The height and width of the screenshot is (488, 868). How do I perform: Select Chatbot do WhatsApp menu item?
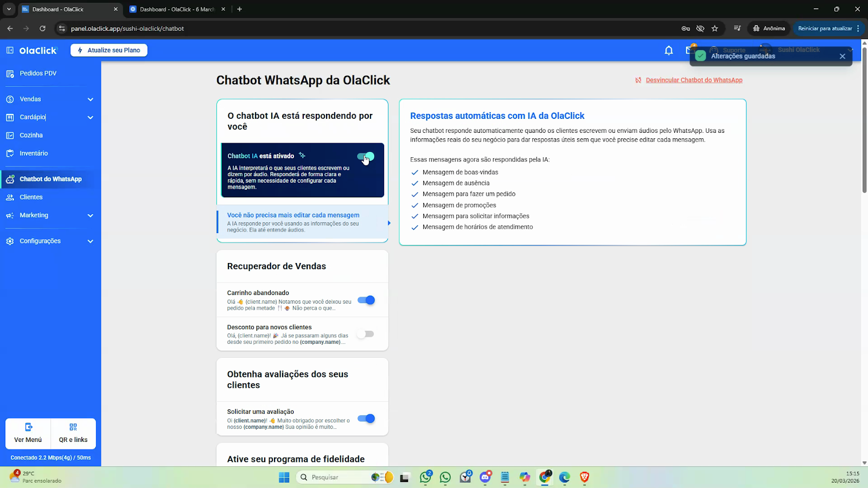click(x=50, y=179)
